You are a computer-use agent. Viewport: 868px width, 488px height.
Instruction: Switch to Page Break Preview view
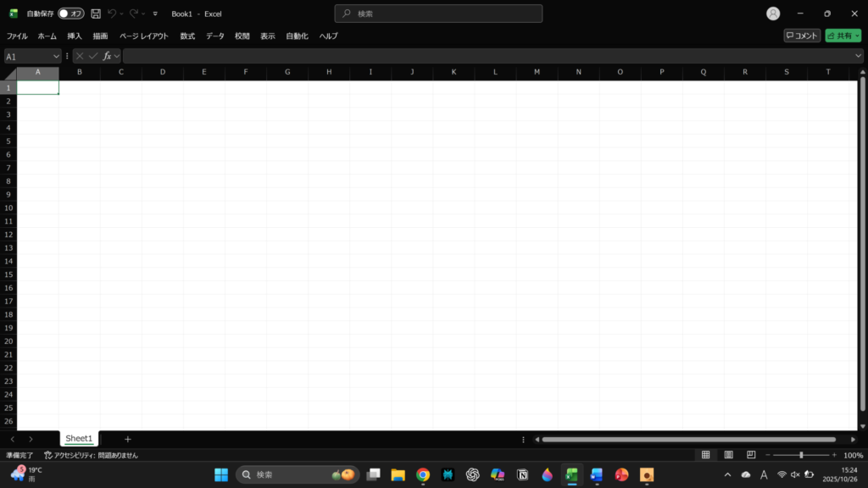751,455
